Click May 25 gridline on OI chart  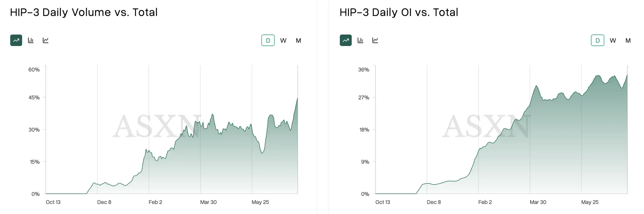tap(581, 129)
